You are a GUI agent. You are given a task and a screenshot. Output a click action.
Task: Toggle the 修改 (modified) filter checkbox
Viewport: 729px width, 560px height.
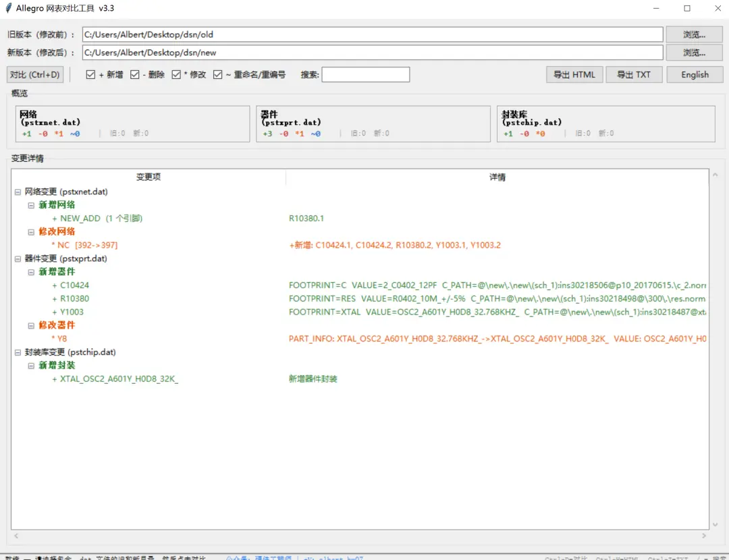(x=176, y=74)
